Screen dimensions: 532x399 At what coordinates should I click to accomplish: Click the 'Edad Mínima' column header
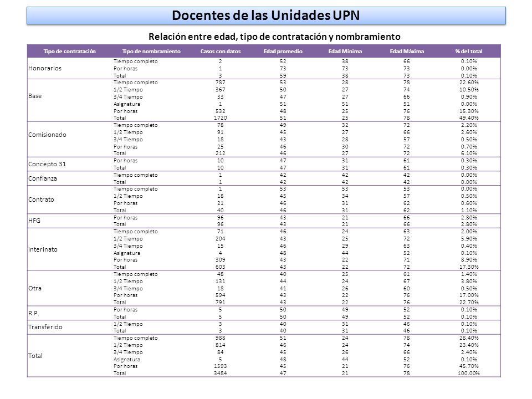pyautogui.click(x=345, y=51)
